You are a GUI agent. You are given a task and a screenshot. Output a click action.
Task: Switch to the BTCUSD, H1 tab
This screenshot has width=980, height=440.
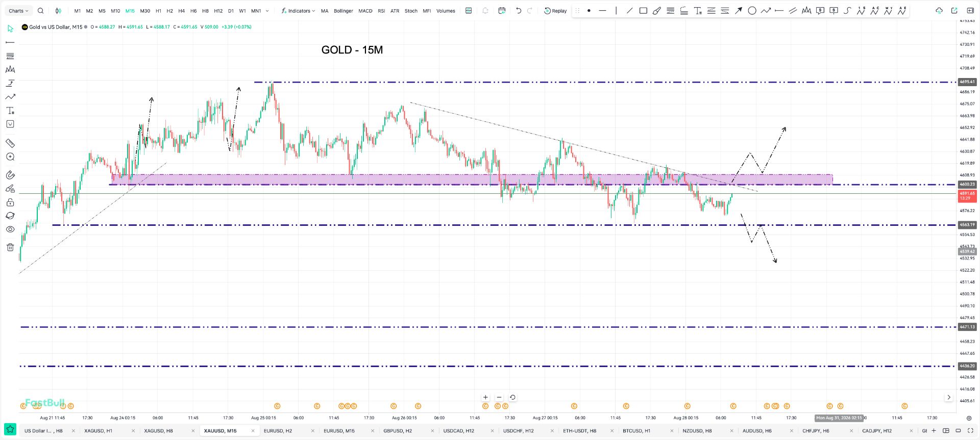click(636, 431)
